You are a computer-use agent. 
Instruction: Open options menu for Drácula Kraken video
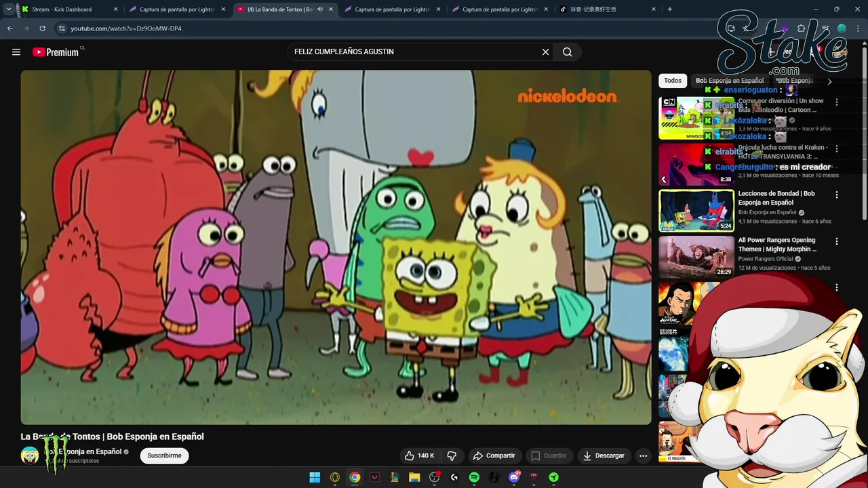[837, 148]
